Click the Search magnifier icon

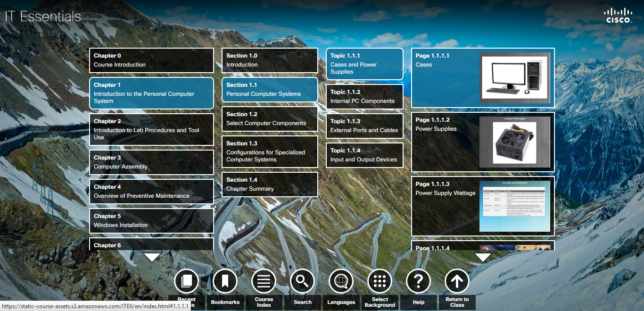302,282
